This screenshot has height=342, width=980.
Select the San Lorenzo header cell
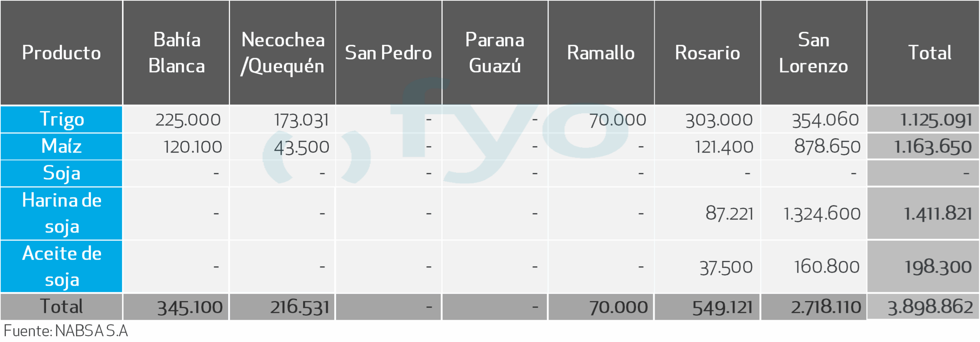[813, 53]
